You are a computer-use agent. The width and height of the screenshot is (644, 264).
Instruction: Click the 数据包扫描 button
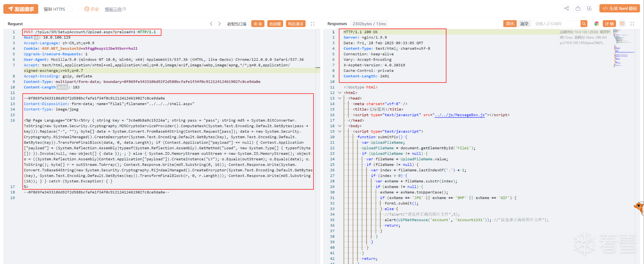[x=237, y=24]
